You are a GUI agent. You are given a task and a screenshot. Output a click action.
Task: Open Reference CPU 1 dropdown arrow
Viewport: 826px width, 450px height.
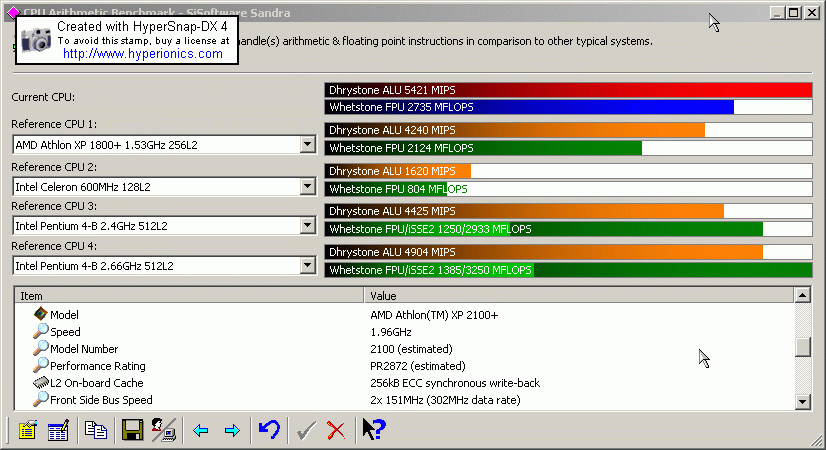click(x=308, y=144)
